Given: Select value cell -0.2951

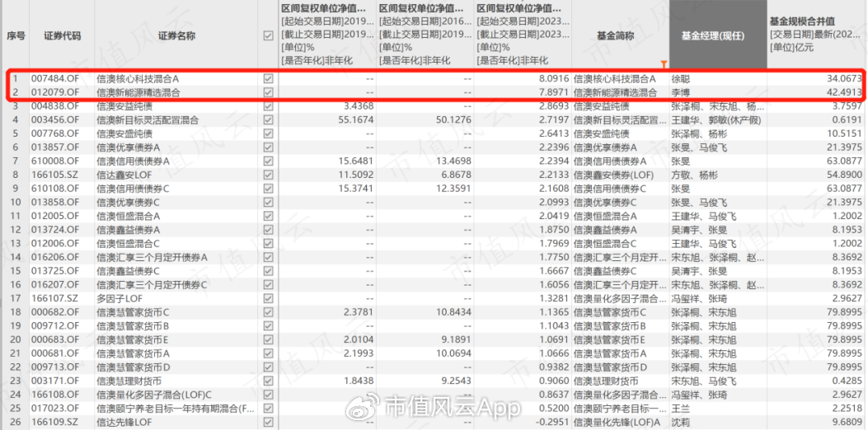Looking at the screenshot, I should tap(552, 423).
